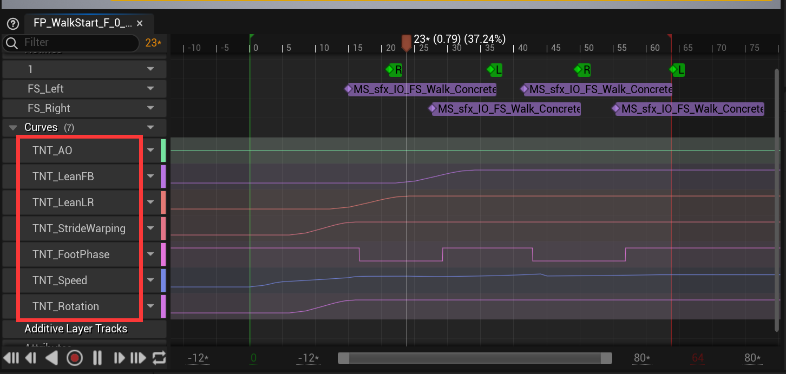Select the TNT_StrideWarping curve track
786x374 pixels.
pyautogui.click(x=79, y=228)
